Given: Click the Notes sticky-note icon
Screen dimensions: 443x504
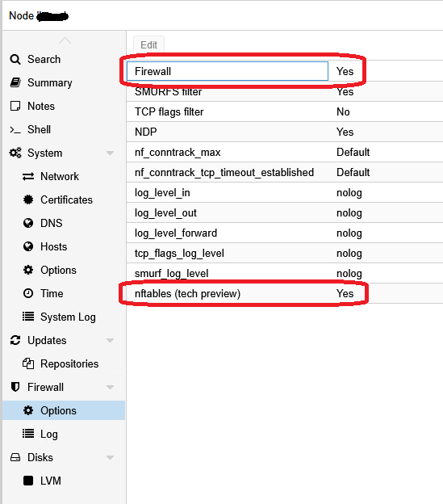Looking at the screenshot, I should coord(15,106).
